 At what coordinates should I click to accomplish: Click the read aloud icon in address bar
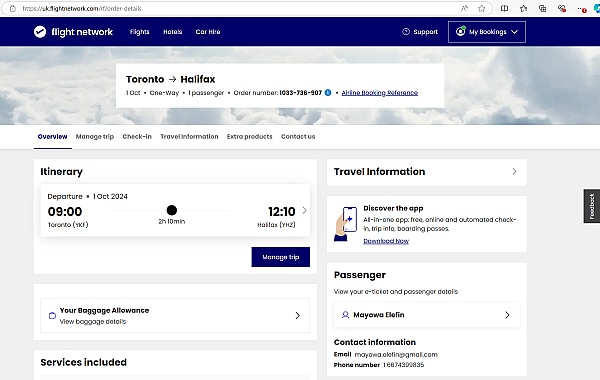tap(464, 8)
